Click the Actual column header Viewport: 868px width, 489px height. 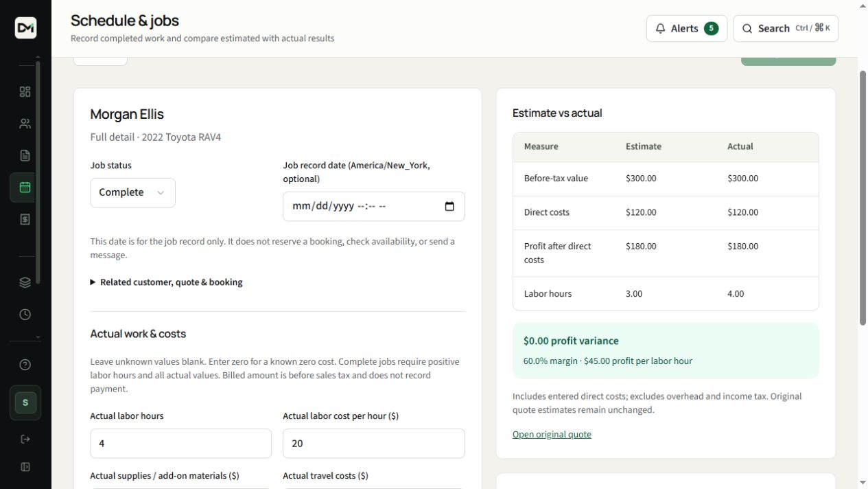740,146
